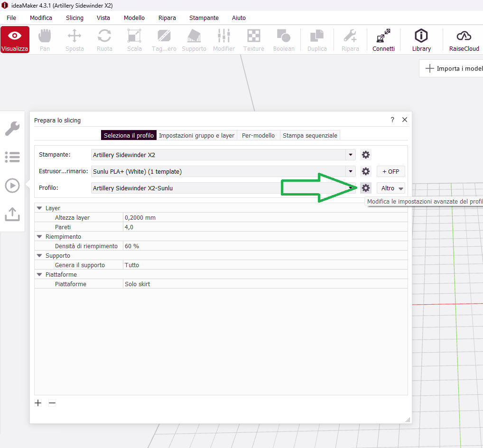Click the play slicing icon in sidebar
The image size is (483, 448).
pyautogui.click(x=12, y=186)
